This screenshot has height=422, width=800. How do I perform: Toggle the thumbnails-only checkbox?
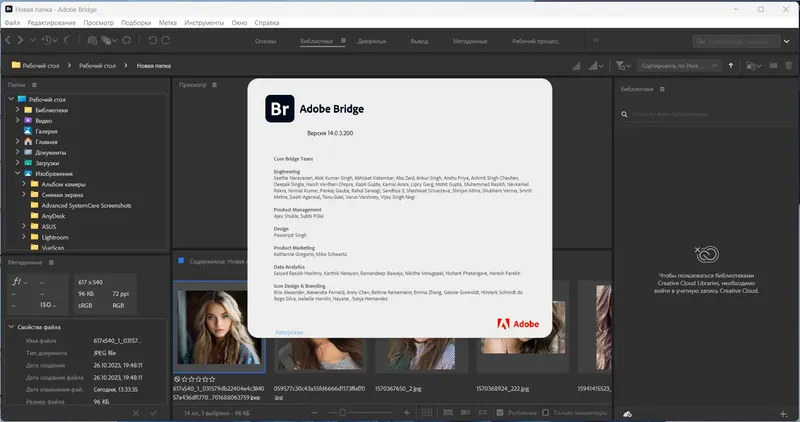[545, 412]
